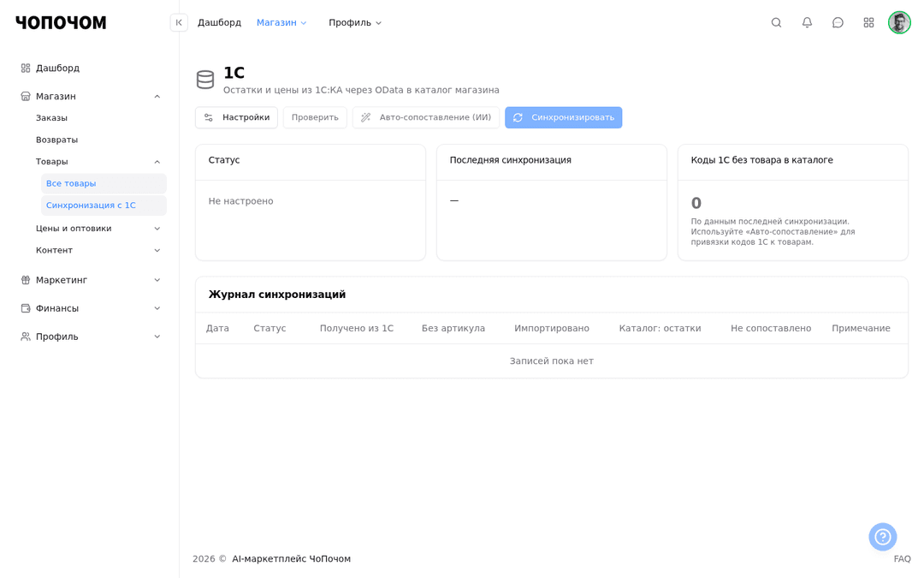Click the Не настроено status text
Screen dimensions: 924x578
click(x=240, y=201)
